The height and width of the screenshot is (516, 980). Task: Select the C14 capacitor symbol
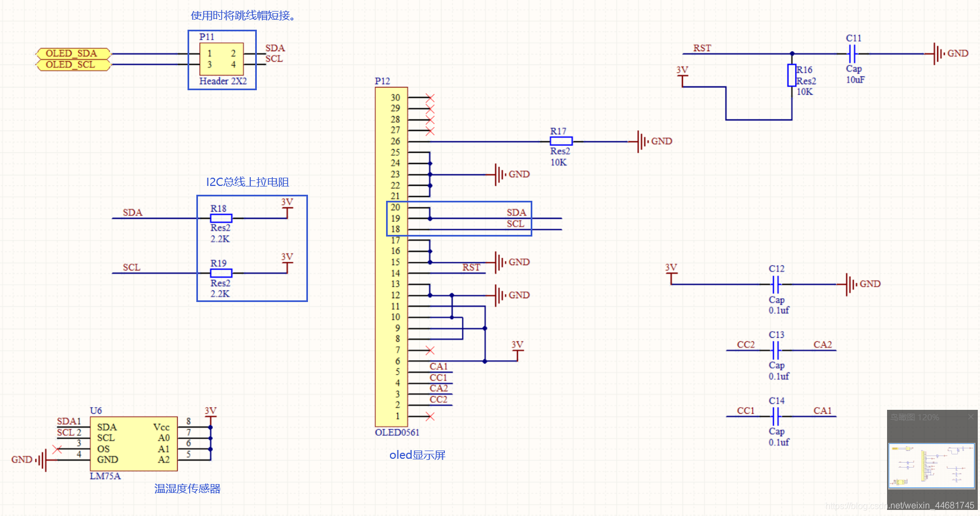[775, 416]
